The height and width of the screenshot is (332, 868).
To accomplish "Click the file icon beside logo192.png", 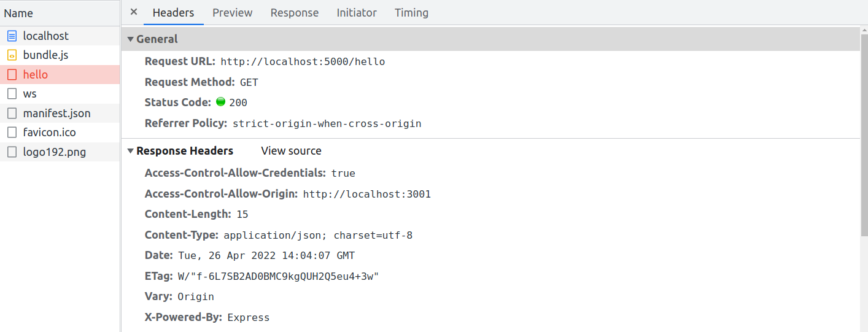I will [12, 152].
